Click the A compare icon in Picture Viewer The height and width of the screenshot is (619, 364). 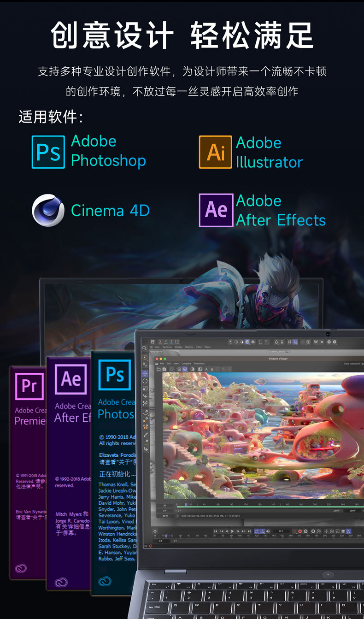pyautogui.click(x=206, y=369)
